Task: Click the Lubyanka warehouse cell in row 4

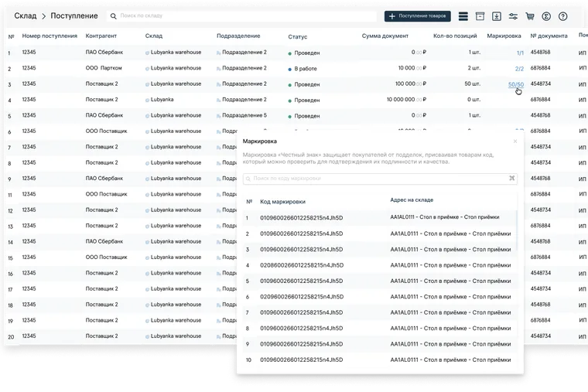Action: pyautogui.click(x=162, y=99)
